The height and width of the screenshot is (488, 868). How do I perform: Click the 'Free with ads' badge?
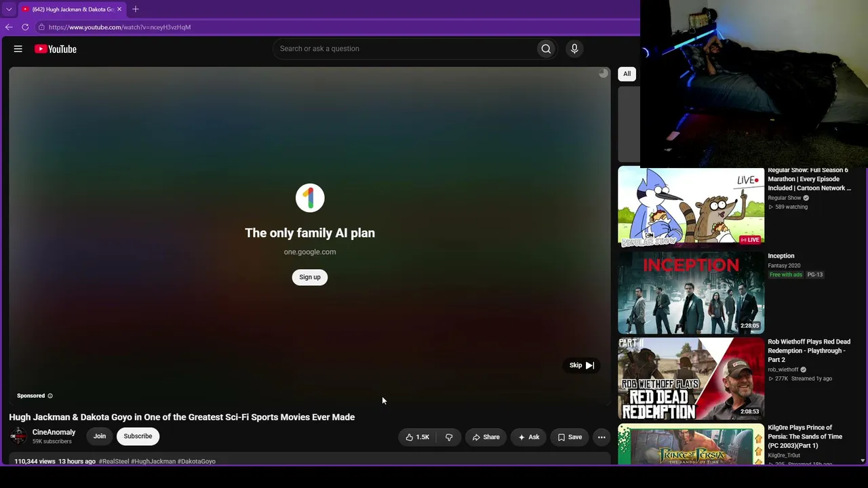click(786, 274)
